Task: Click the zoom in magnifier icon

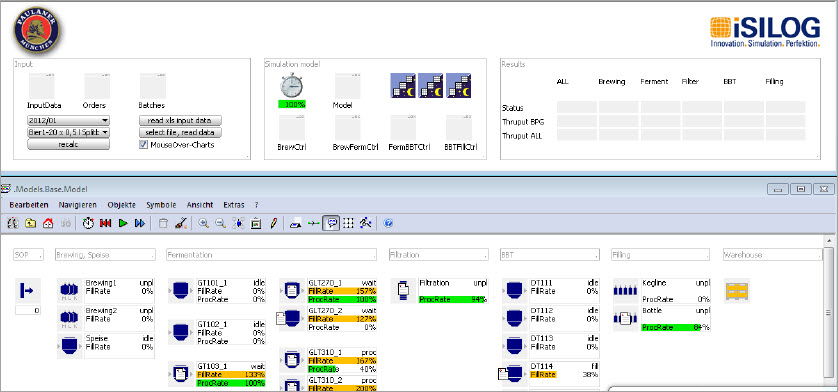Action: point(203,224)
